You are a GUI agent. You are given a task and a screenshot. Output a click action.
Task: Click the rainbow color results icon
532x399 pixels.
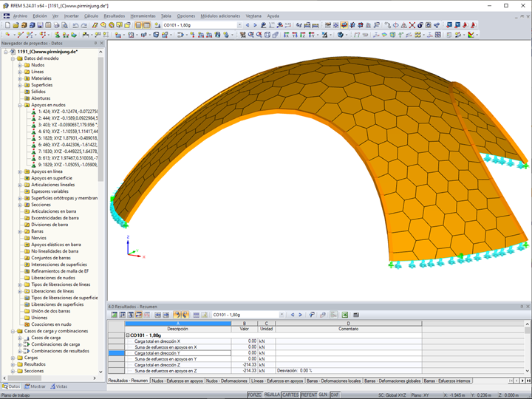click(471, 35)
